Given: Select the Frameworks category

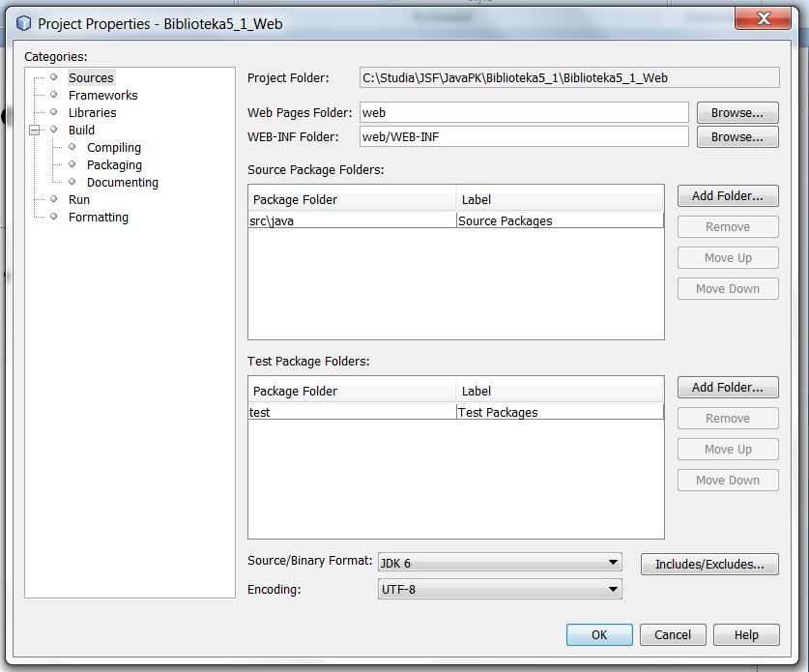Looking at the screenshot, I should click(x=102, y=96).
